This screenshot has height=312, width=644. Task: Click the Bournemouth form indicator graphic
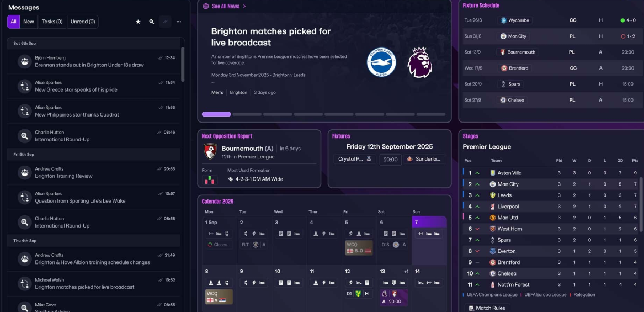coord(210,180)
